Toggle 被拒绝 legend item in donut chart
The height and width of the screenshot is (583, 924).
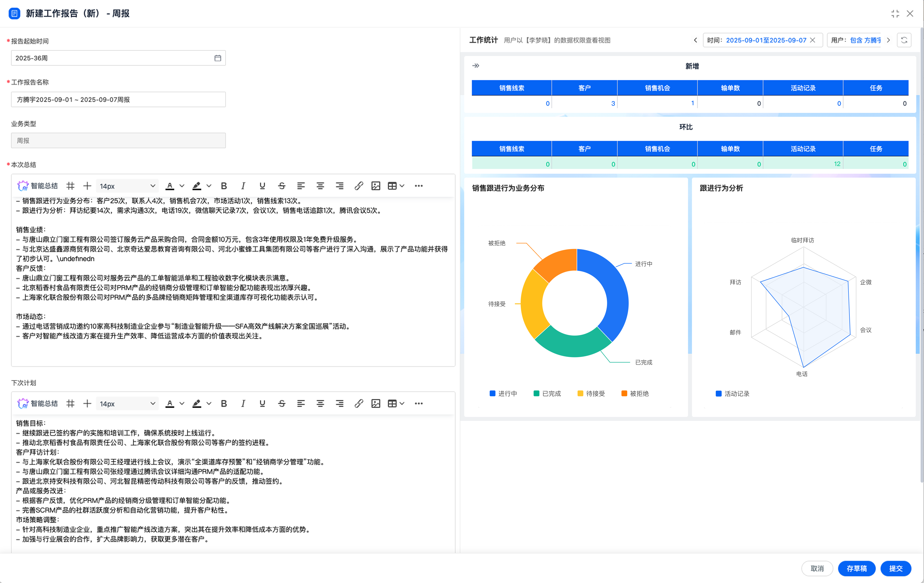[635, 393]
